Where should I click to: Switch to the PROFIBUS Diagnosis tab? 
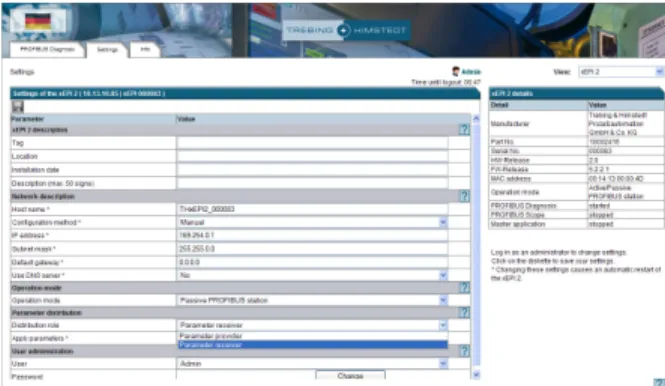48,50
